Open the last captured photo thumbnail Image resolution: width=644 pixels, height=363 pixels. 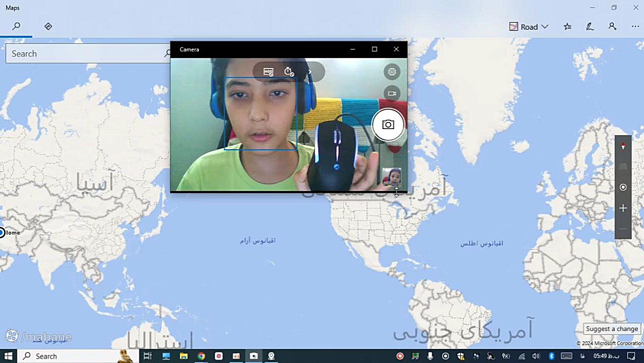(392, 177)
